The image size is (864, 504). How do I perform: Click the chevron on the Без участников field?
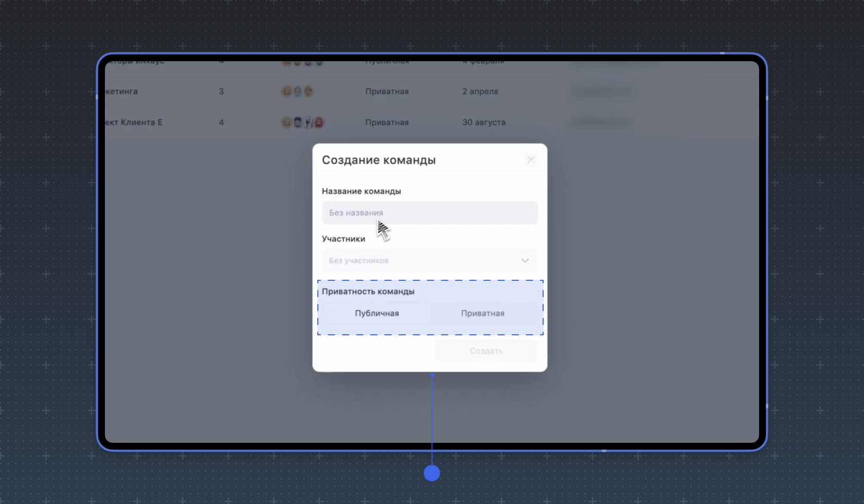click(x=525, y=261)
